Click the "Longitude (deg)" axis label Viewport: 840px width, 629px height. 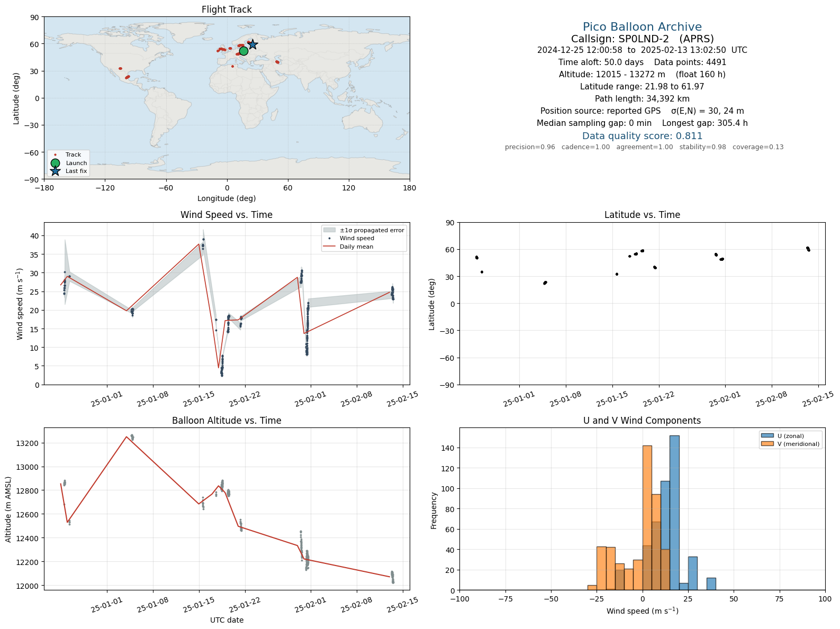click(227, 198)
